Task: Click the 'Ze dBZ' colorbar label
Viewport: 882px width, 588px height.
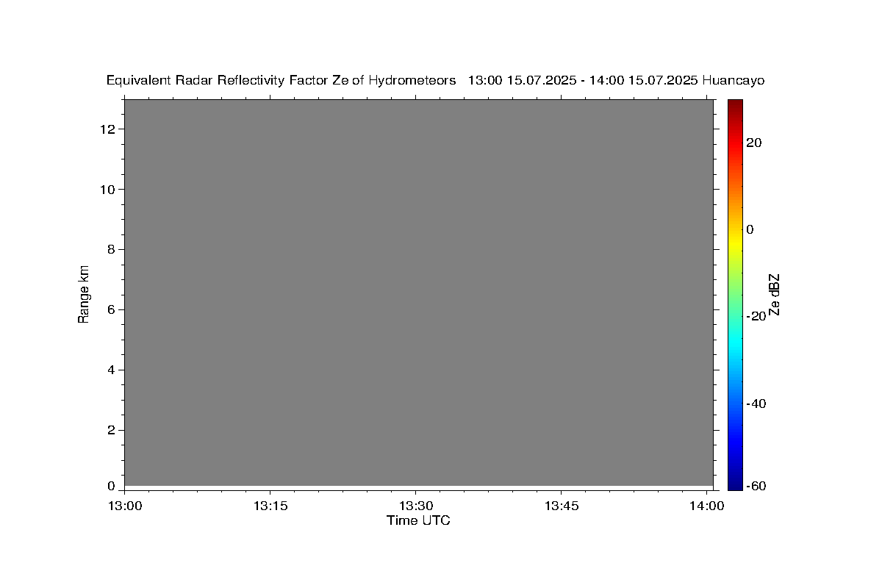Action: coord(773,294)
